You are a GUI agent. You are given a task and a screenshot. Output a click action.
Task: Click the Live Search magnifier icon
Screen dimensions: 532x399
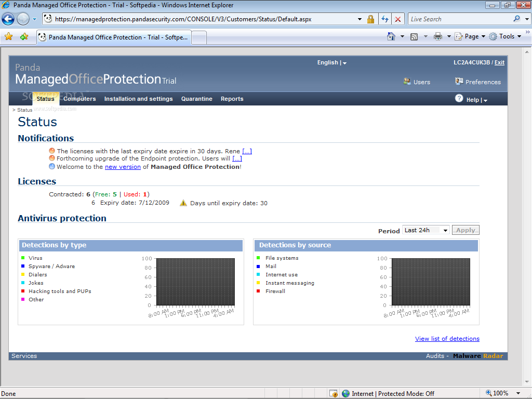(x=517, y=19)
